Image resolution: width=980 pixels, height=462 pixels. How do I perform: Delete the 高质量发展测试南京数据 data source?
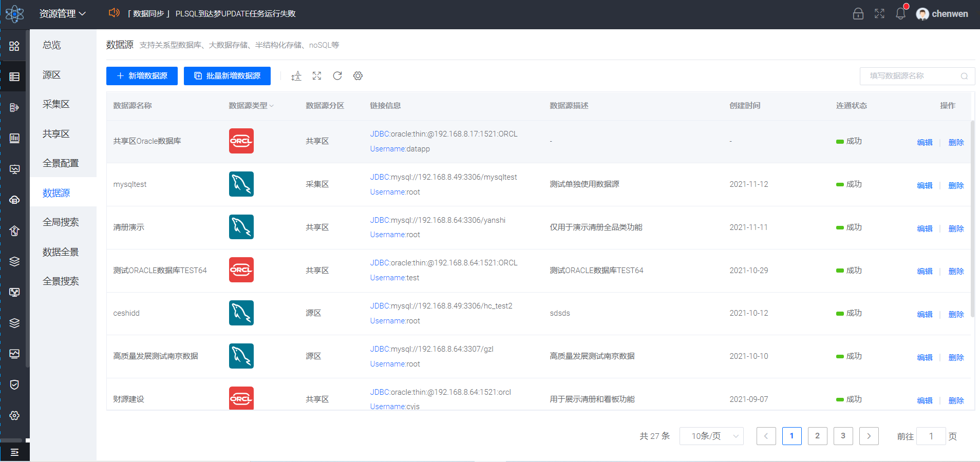[956, 358]
